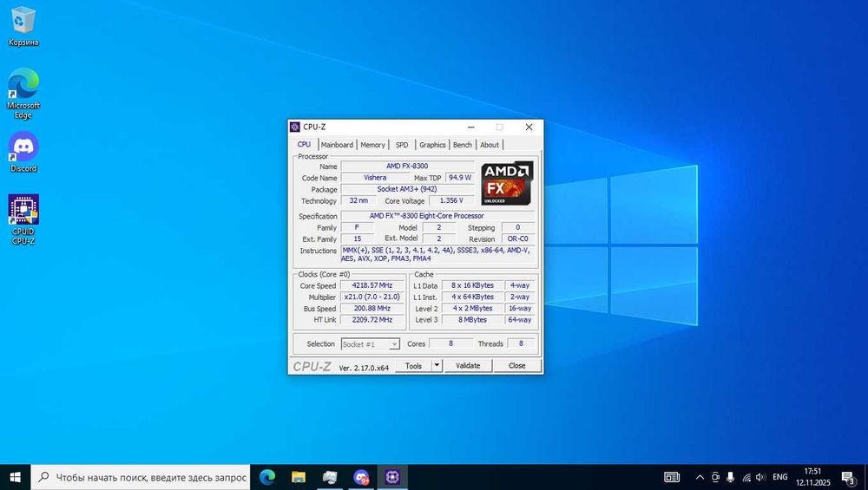This screenshot has width=868, height=490.
Task: Open the Windows Start menu
Action: coord(15,477)
